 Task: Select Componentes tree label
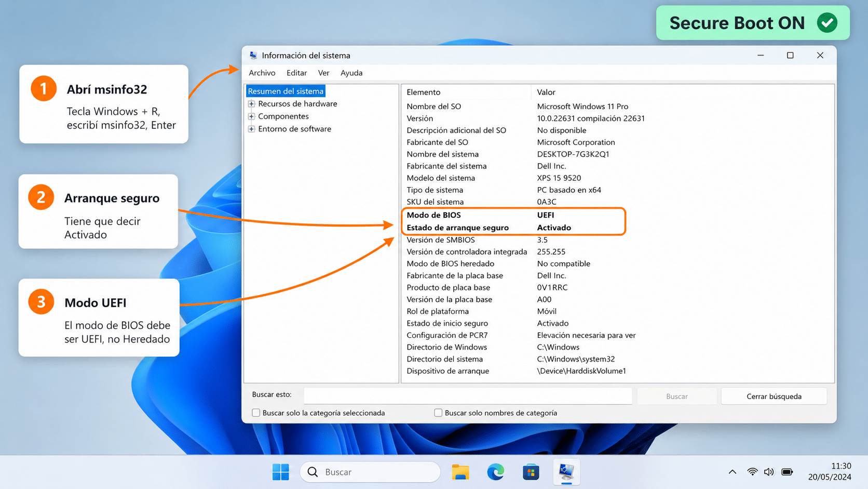283,116
